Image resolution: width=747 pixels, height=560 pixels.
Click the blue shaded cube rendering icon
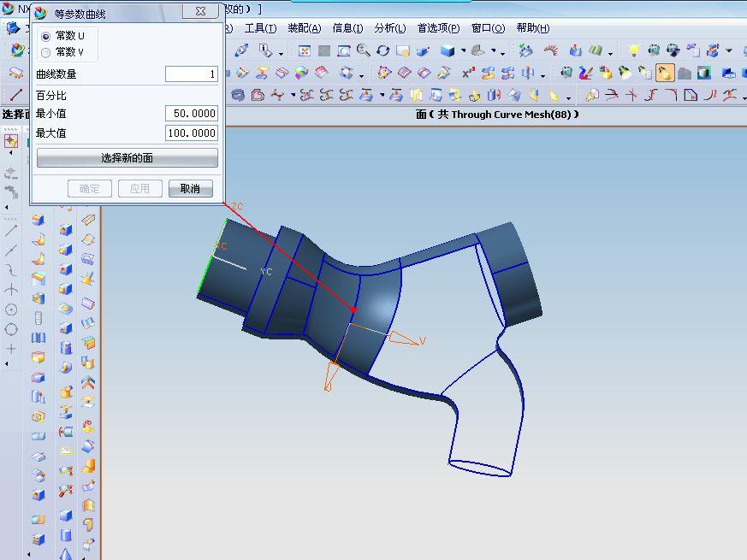(x=448, y=50)
